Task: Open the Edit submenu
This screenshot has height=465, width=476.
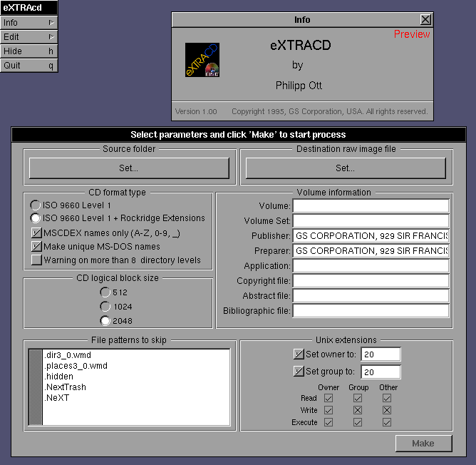Action: tap(29, 37)
